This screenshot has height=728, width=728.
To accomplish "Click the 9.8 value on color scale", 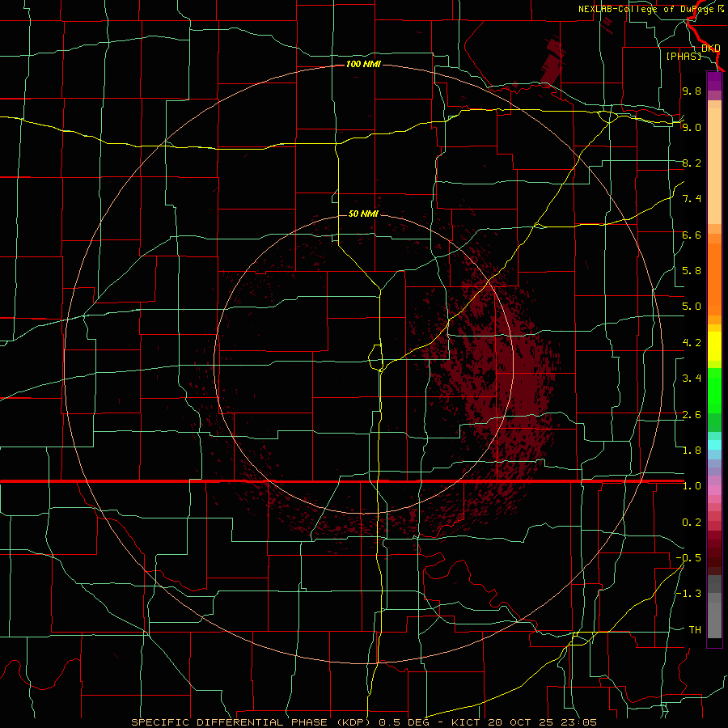I will click(692, 91).
